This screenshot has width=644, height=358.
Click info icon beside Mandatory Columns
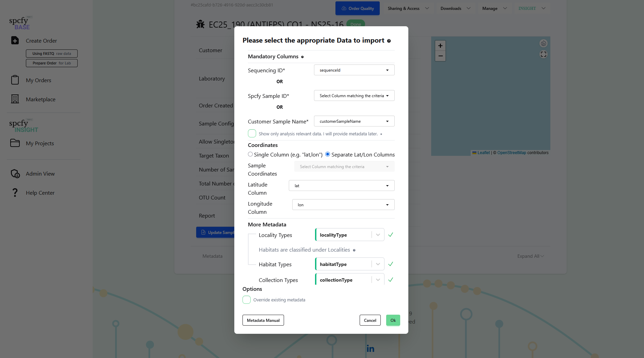click(302, 57)
